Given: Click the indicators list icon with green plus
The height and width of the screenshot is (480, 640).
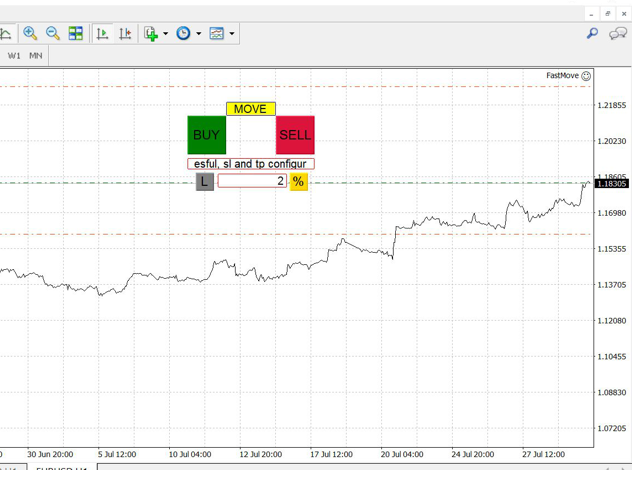Looking at the screenshot, I should click(151, 33).
